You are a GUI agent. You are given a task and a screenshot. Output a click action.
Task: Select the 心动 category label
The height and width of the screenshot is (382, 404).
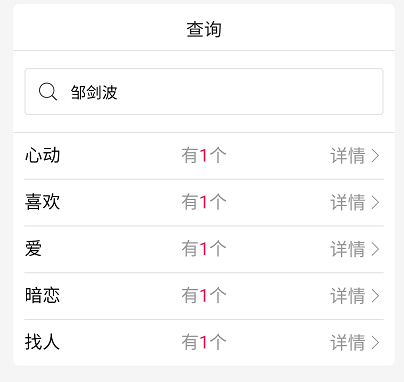pyautogui.click(x=42, y=155)
